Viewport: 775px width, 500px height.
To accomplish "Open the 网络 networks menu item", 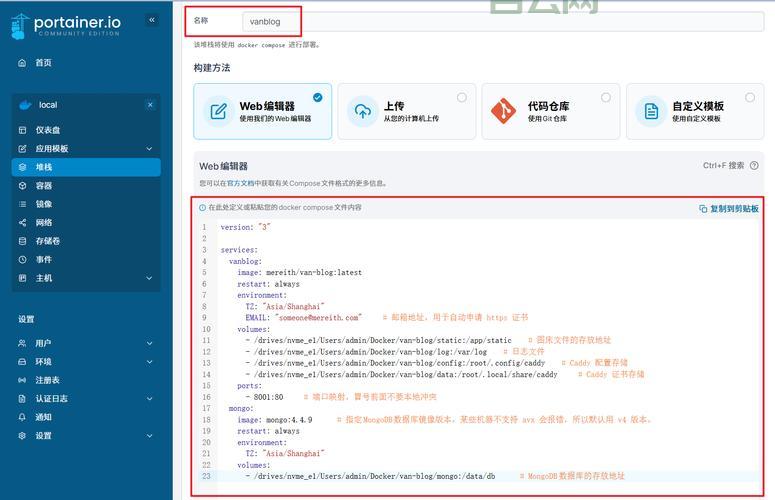I will click(x=86, y=223).
